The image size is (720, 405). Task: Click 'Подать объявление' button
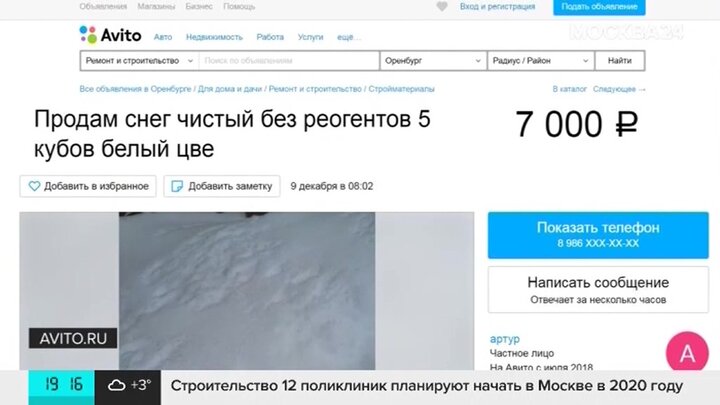coord(592,6)
